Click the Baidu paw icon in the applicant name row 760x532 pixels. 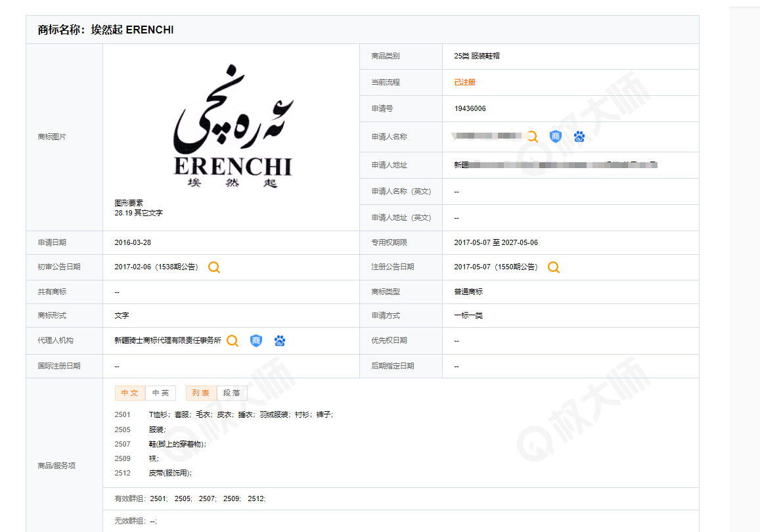pos(579,137)
